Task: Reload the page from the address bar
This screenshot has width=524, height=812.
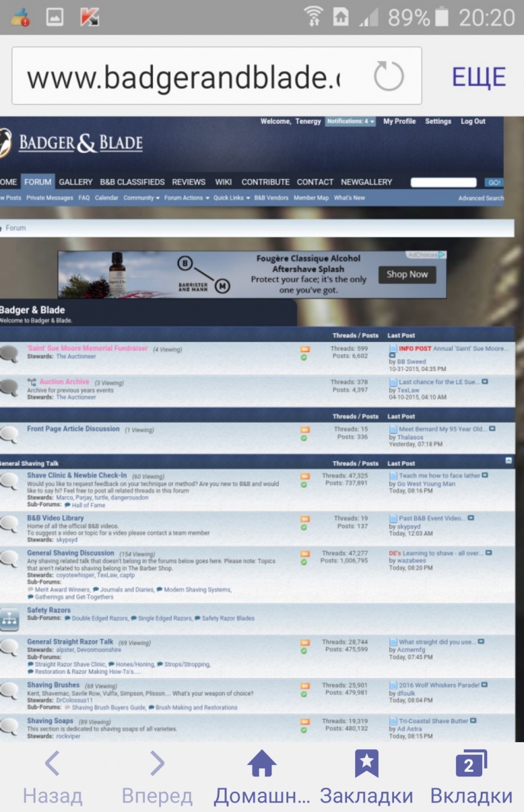Action: coord(388,77)
